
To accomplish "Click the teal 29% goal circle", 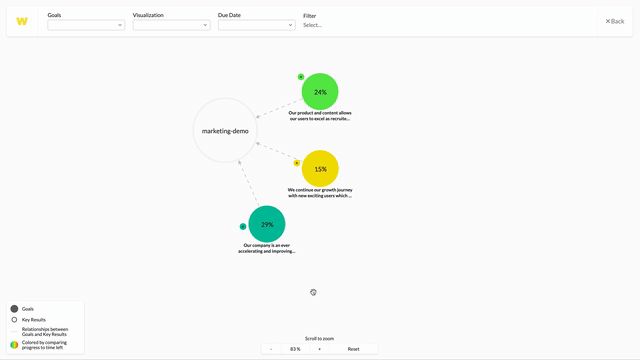I will [x=267, y=224].
